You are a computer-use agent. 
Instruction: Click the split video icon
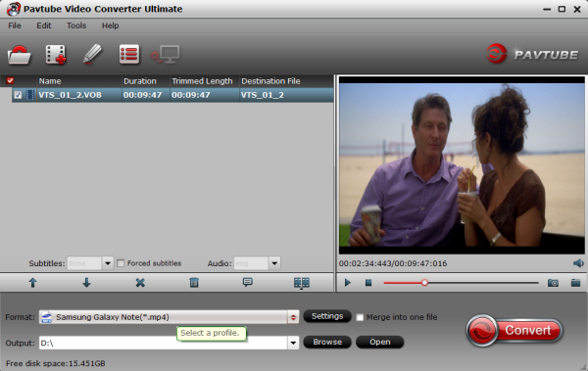coord(302,283)
